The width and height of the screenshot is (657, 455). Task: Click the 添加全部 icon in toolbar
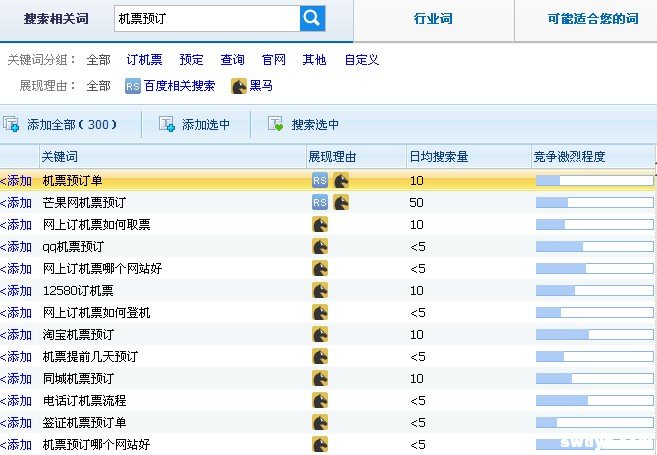(x=11, y=124)
